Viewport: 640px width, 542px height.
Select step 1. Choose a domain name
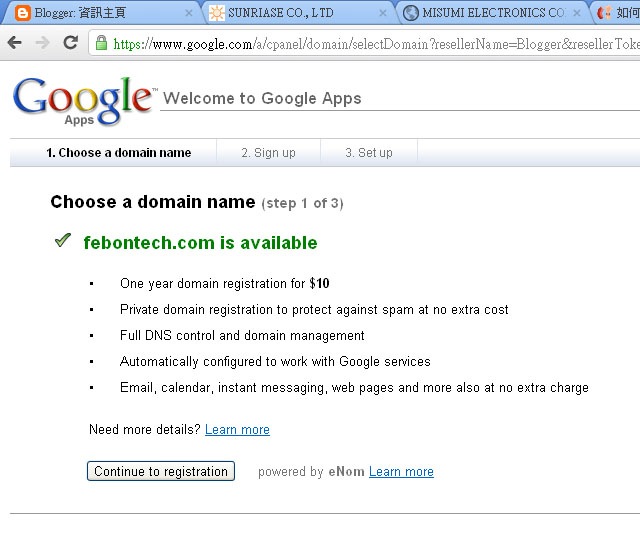(118, 153)
